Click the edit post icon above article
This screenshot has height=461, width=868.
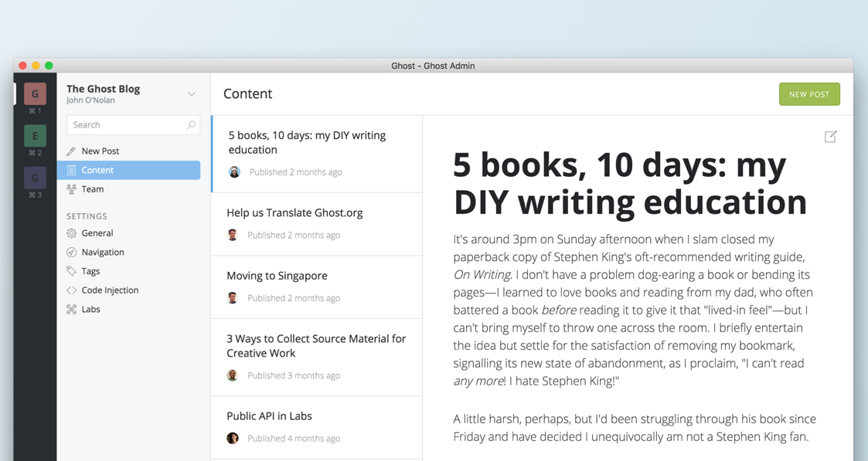tap(830, 137)
